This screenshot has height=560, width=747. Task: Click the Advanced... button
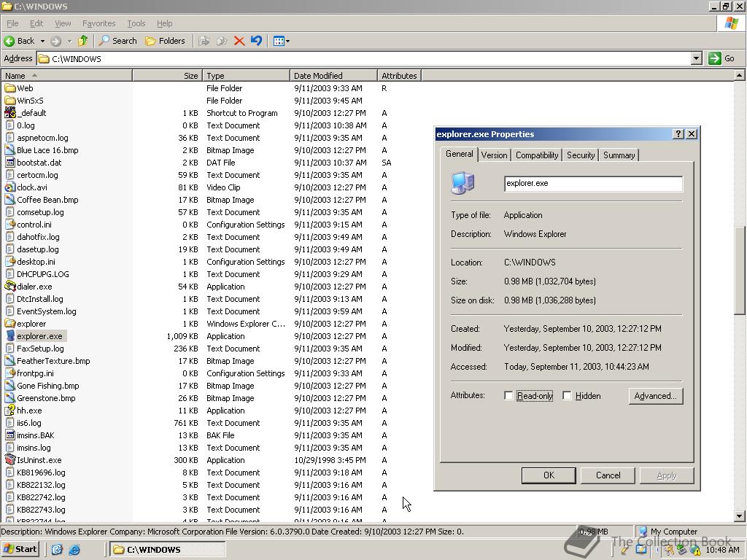656,396
